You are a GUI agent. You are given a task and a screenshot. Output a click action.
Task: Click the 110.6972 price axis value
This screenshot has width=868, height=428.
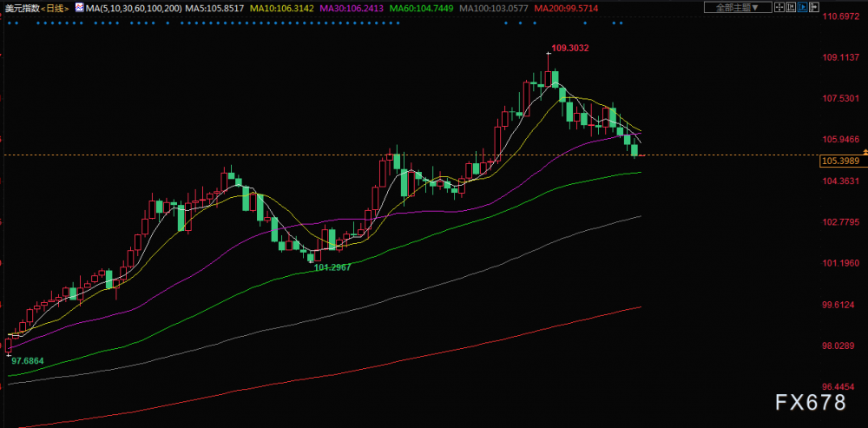[841, 16]
